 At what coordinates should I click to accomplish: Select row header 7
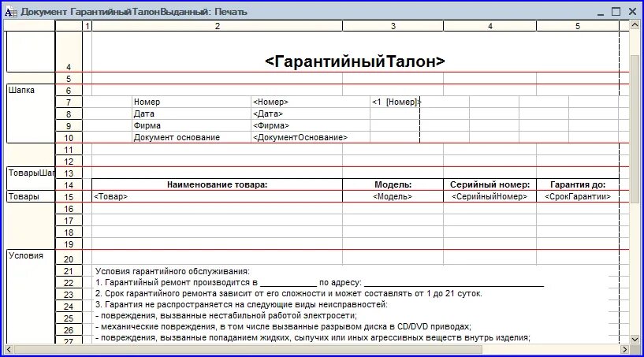tap(69, 102)
